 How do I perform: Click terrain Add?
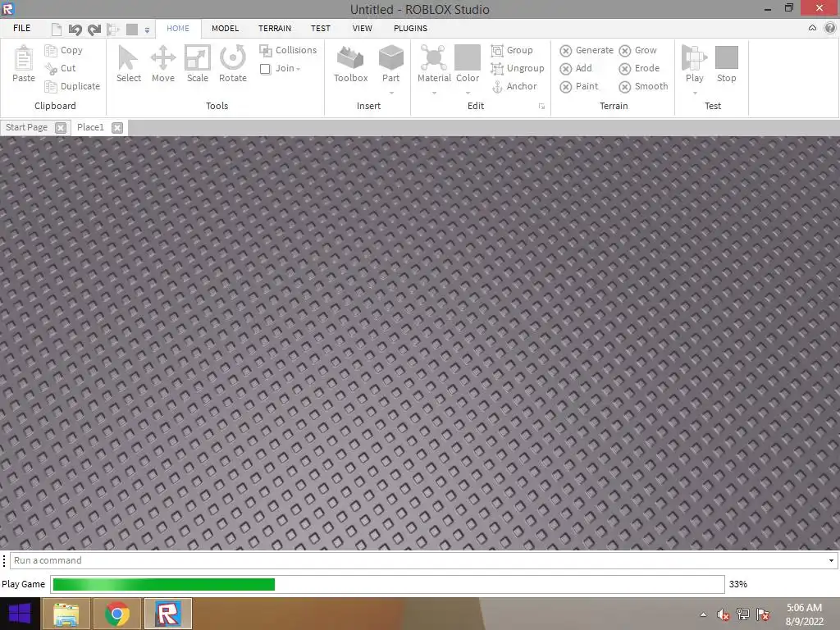576,69
